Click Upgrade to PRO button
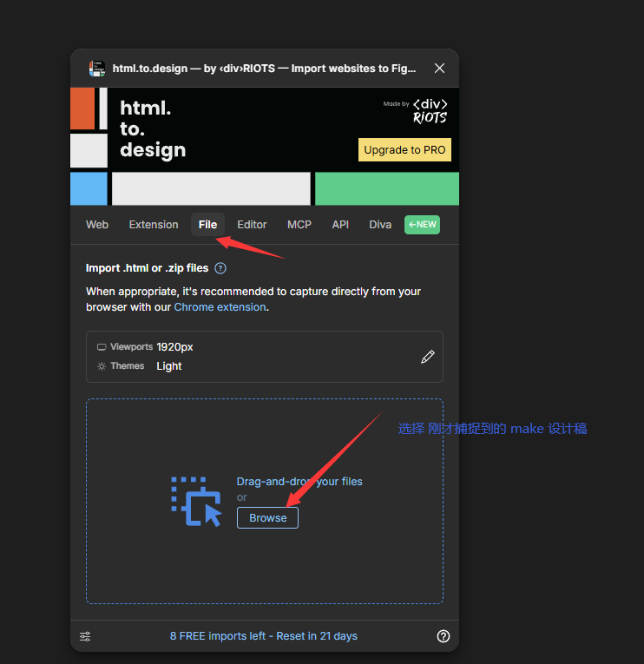 pos(404,150)
